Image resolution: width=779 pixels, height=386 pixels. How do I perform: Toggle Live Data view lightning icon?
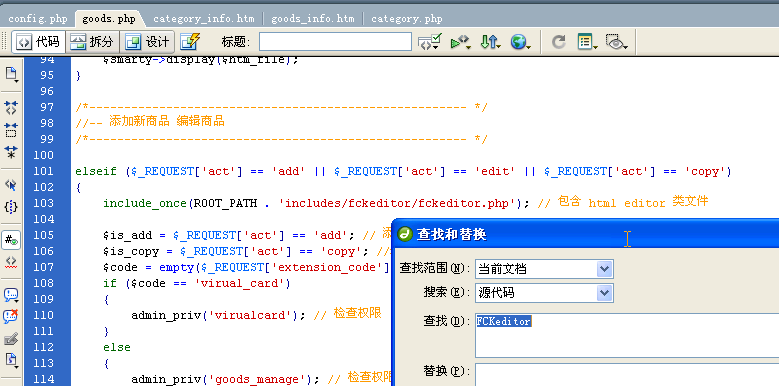pos(190,42)
